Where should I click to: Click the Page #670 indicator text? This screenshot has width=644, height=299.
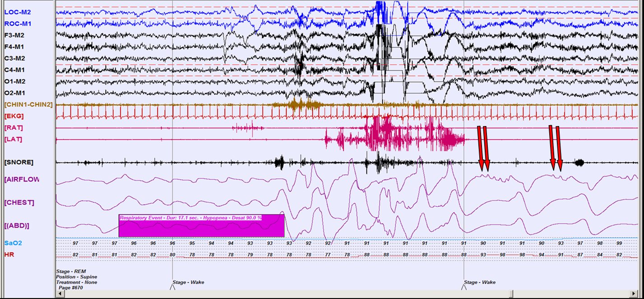click(x=70, y=287)
